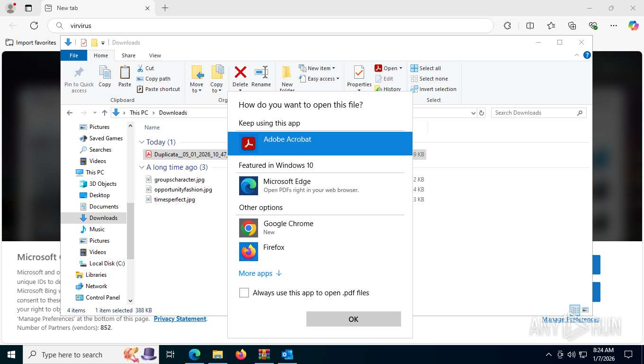The width and height of the screenshot is (644, 364).
Task: Open Local Disk (C:) in tree
Action: [102, 264]
